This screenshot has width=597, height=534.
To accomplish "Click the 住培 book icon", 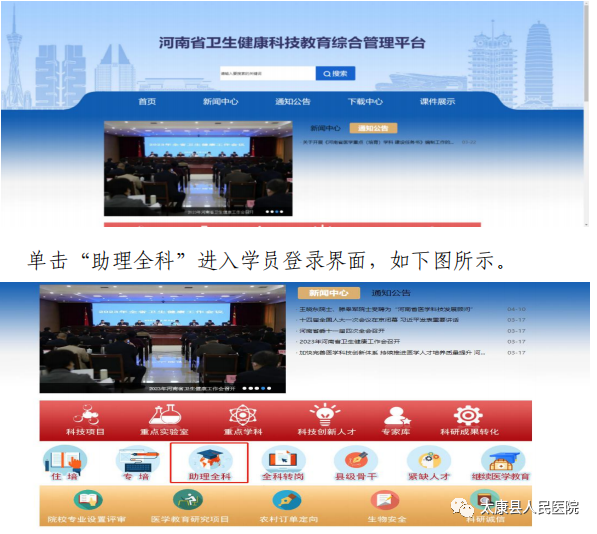I will coord(65,460).
